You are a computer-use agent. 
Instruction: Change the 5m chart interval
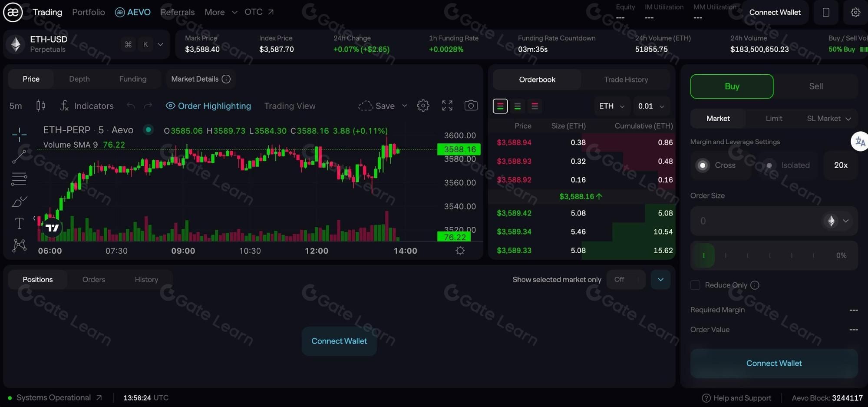click(16, 106)
